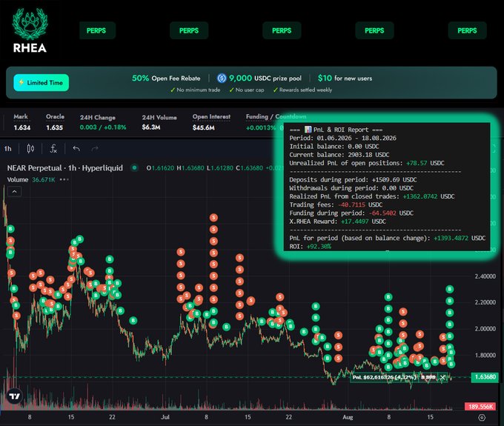
Task: Click 'Rewards settled weekly' text
Action: pyautogui.click(x=305, y=90)
